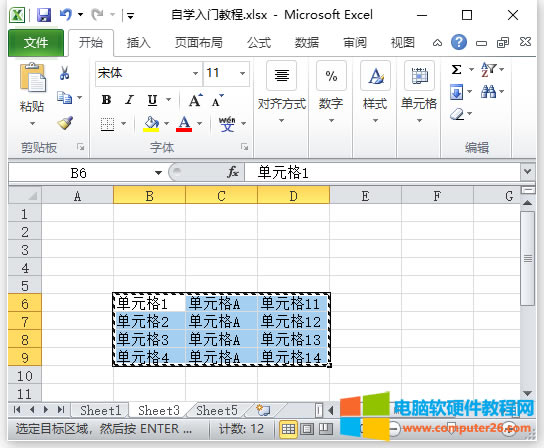Screen dimensions: 544x448
Task: Open the 插入 ribbon tab
Action: 138,43
